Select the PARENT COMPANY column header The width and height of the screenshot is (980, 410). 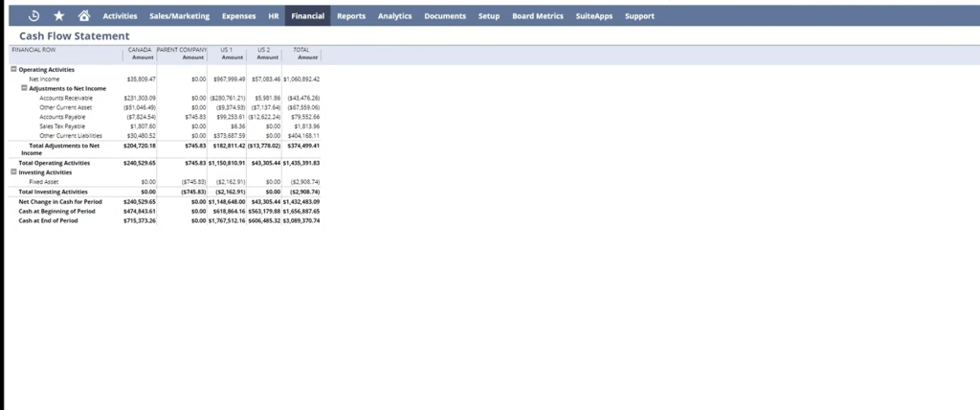click(182, 50)
